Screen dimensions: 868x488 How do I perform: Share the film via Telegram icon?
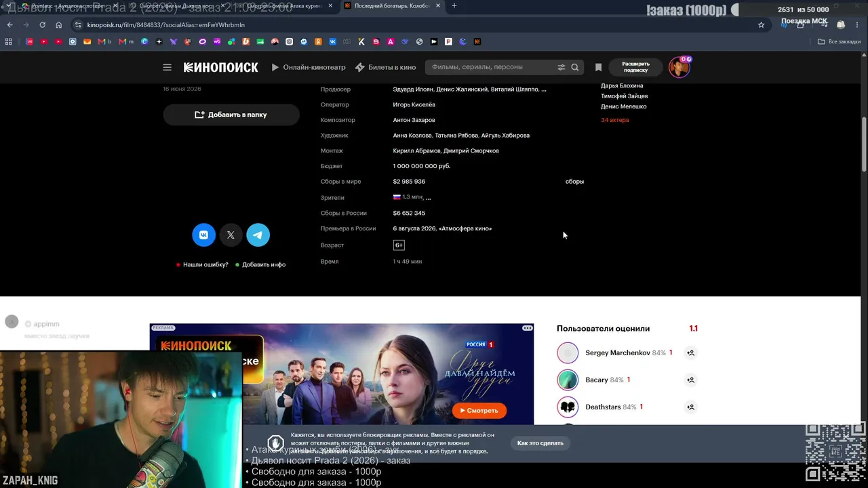pyautogui.click(x=258, y=235)
